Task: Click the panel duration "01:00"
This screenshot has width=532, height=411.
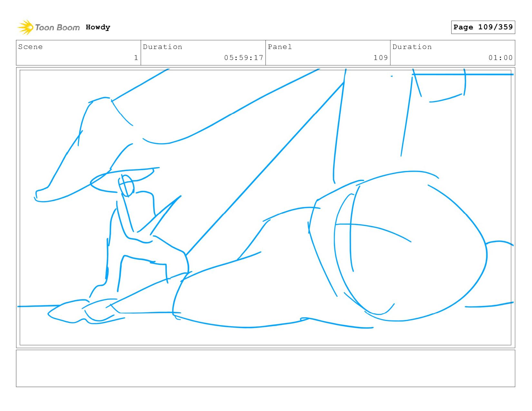Action: (500, 58)
